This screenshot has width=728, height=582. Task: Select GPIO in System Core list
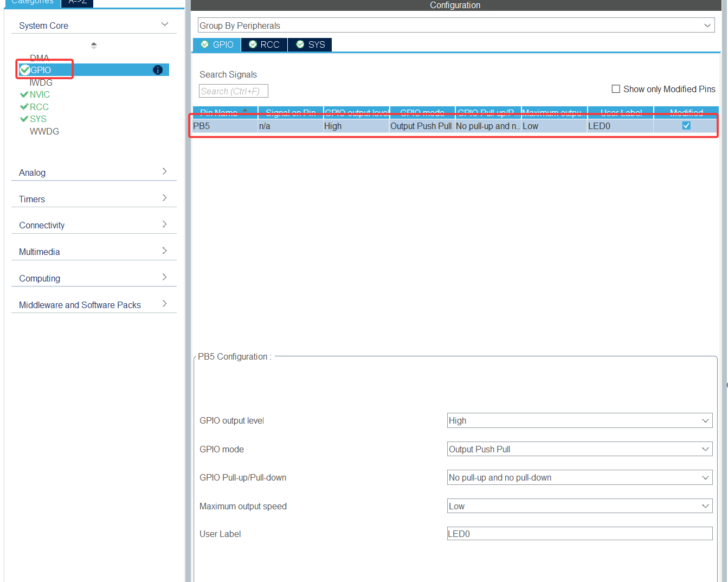(94, 70)
